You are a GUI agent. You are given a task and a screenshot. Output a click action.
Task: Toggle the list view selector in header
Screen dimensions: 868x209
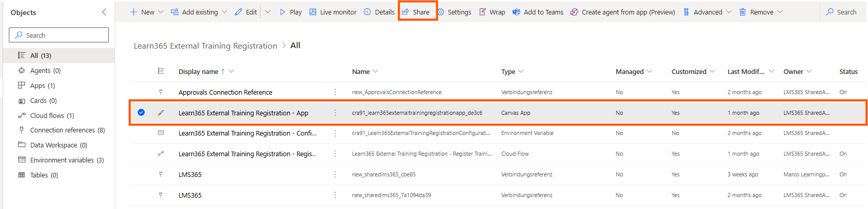click(x=161, y=71)
